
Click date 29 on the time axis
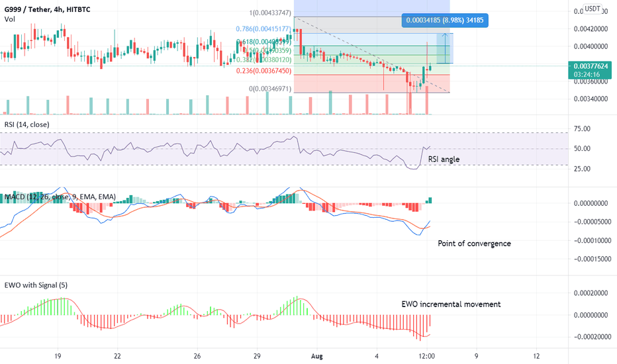coord(257,356)
